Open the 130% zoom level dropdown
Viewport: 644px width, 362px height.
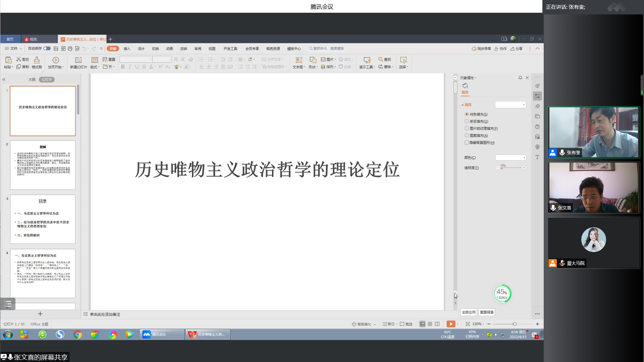click(x=478, y=324)
